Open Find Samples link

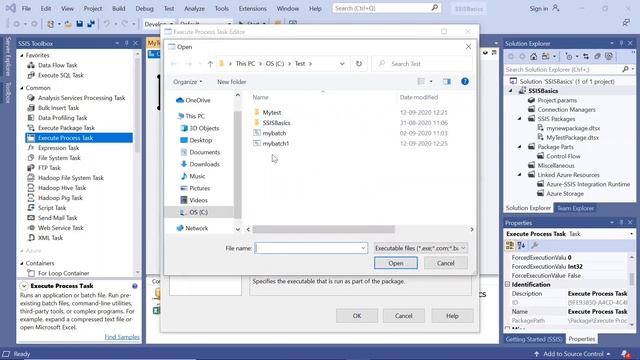122,337
